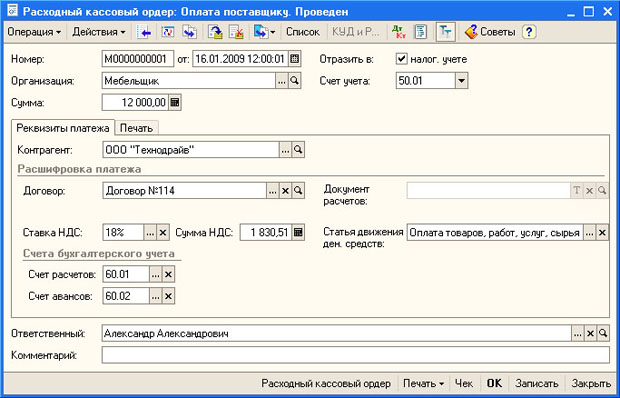The width and height of the screenshot is (620, 398).
Task: Clear the Счет авансов field with X
Action: (168, 296)
